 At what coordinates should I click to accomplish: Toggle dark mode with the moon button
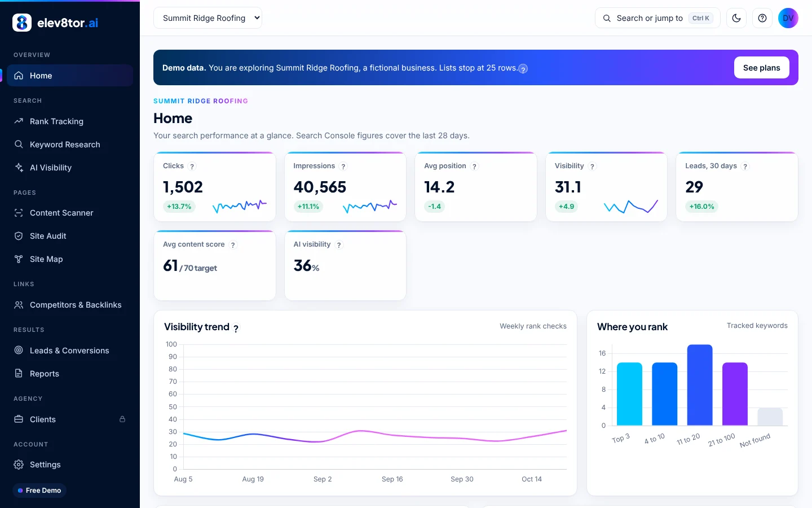click(736, 18)
